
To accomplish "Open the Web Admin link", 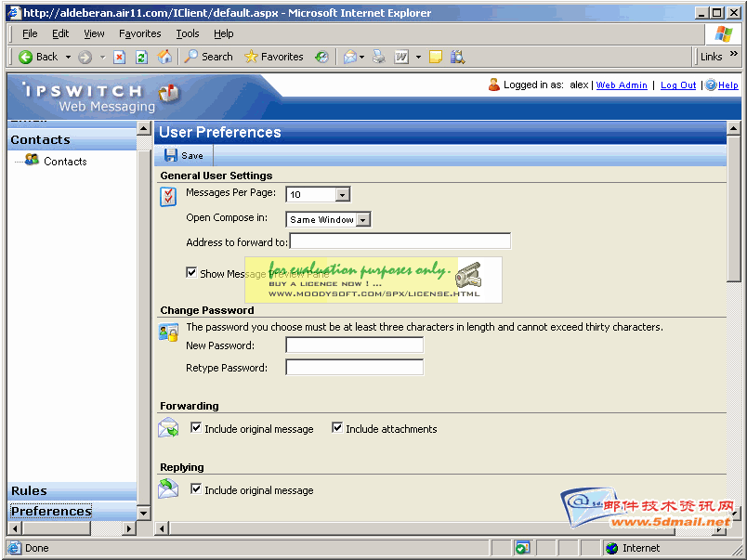I will coord(622,85).
